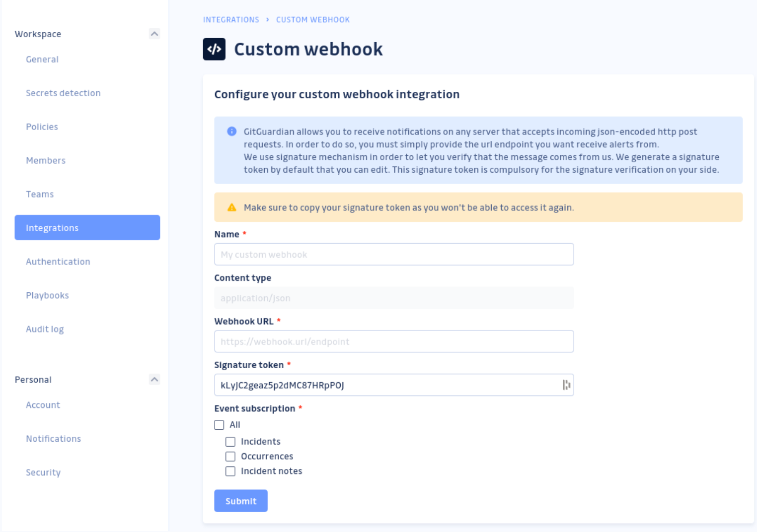The width and height of the screenshot is (757, 532).
Task: Click the info icon in the blue banner
Action: [x=230, y=132]
